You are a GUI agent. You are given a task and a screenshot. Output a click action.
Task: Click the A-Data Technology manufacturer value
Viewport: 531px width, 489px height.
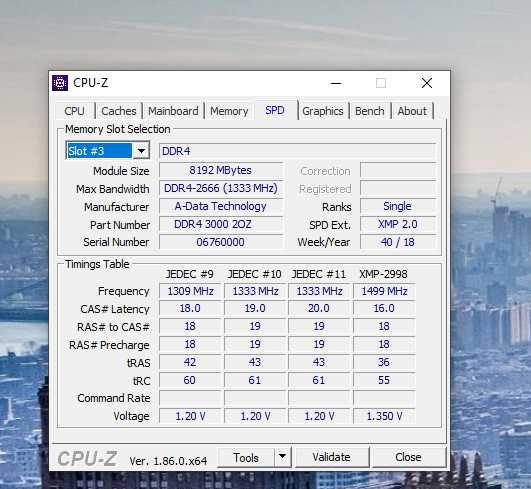pyautogui.click(x=220, y=206)
